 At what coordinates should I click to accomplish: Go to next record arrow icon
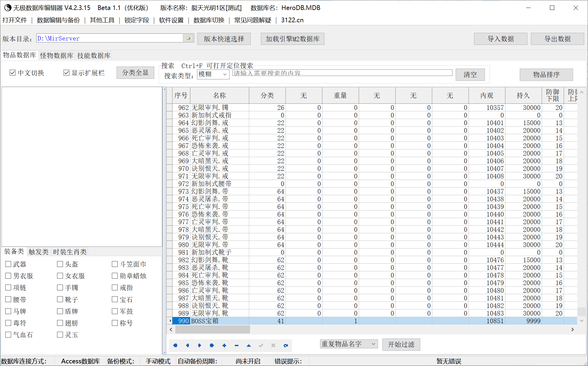tap(200, 345)
